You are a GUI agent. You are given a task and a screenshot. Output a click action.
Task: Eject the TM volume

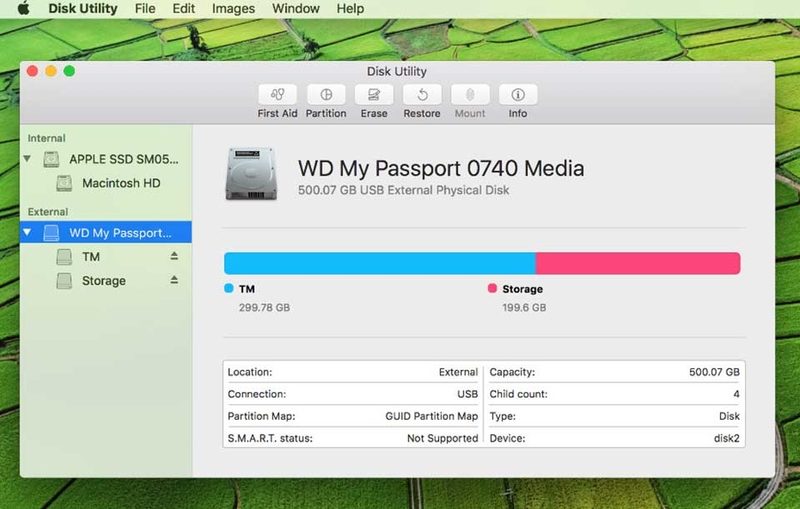click(x=174, y=256)
